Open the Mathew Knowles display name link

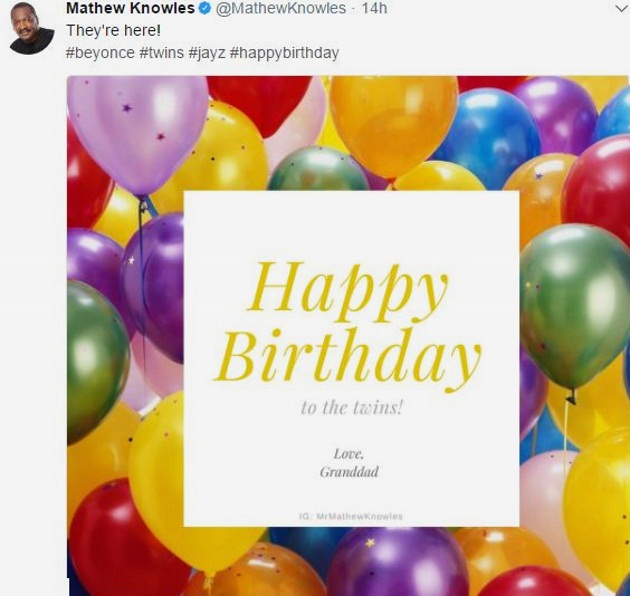pyautogui.click(x=130, y=8)
